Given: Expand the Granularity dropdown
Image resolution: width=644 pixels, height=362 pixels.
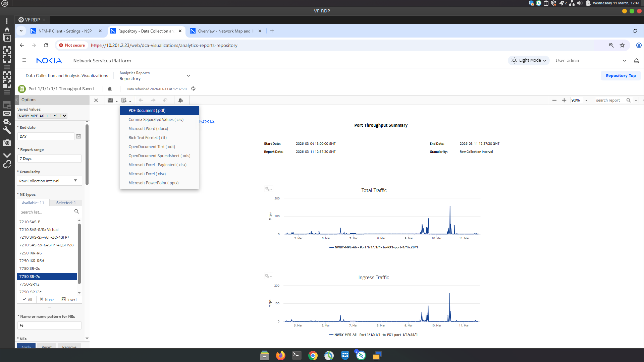Looking at the screenshot, I should click(75, 181).
